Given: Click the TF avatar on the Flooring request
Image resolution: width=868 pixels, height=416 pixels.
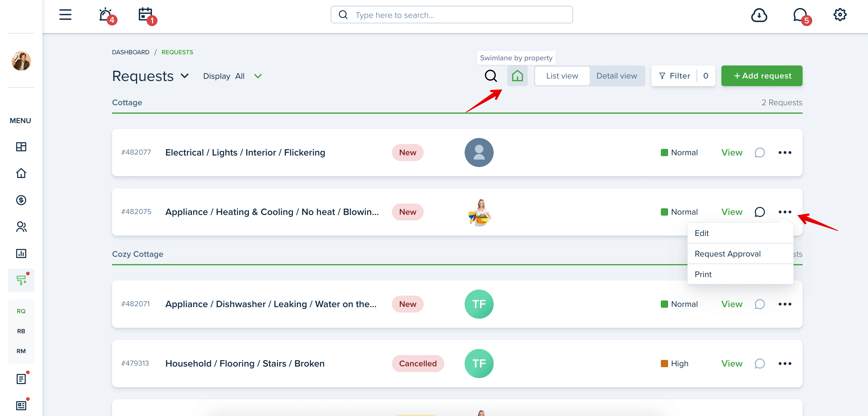Looking at the screenshot, I should pos(479,363).
